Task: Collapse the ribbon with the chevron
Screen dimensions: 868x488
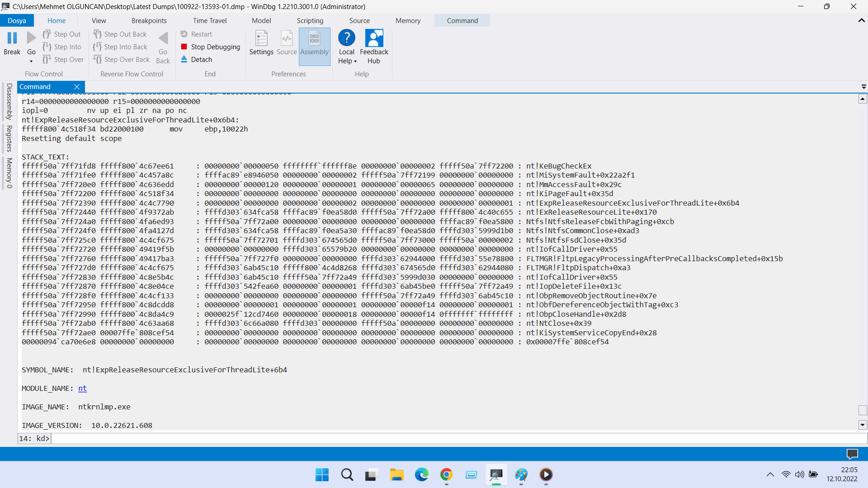Action: click(861, 20)
